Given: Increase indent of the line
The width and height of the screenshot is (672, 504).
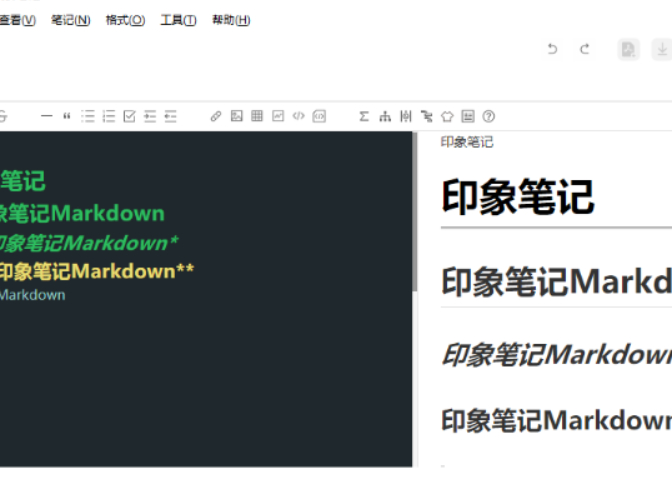Looking at the screenshot, I should (x=150, y=116).
